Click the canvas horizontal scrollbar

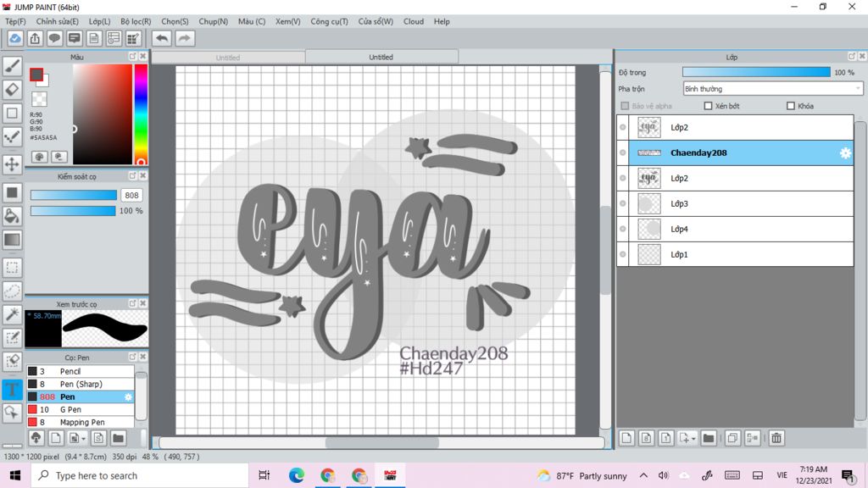tap(382, 442)
